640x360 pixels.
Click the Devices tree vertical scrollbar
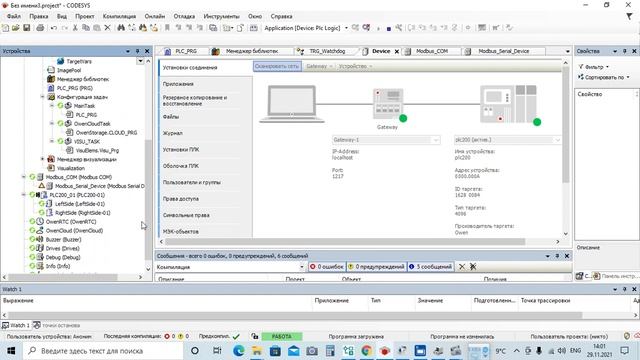148,200
